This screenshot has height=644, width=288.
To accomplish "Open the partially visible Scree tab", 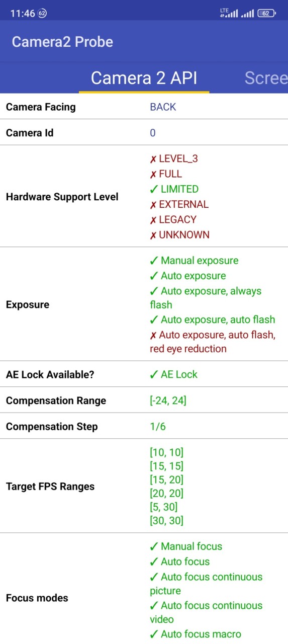I will click(266, 78).
